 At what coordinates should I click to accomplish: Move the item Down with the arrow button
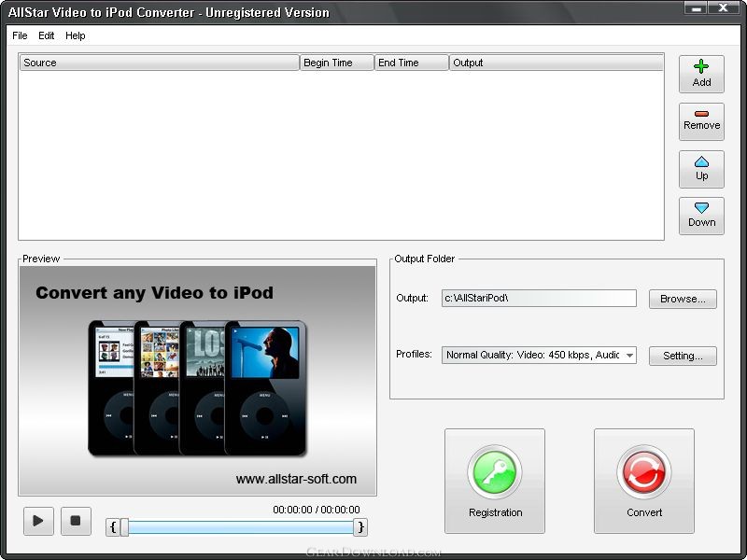701,216
